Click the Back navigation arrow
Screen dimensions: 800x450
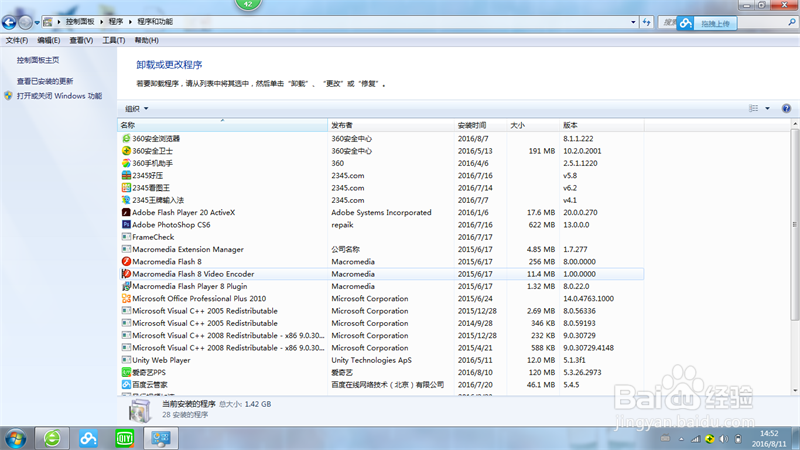[x=9, y=22]
